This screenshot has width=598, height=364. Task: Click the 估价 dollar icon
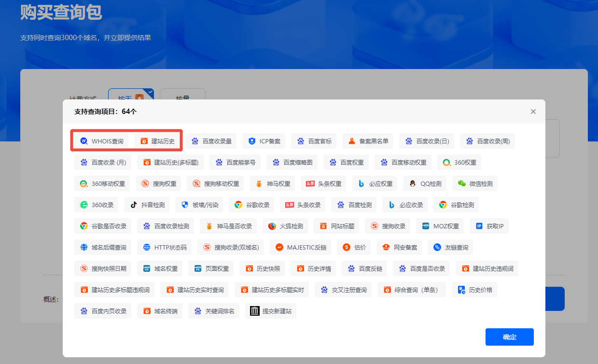[x=346, y=247]
